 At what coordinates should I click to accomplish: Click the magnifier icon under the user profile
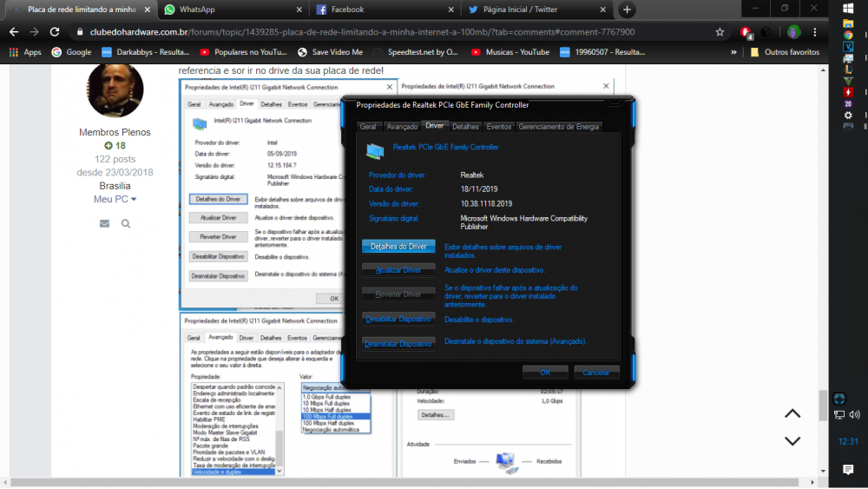(126, 223)
